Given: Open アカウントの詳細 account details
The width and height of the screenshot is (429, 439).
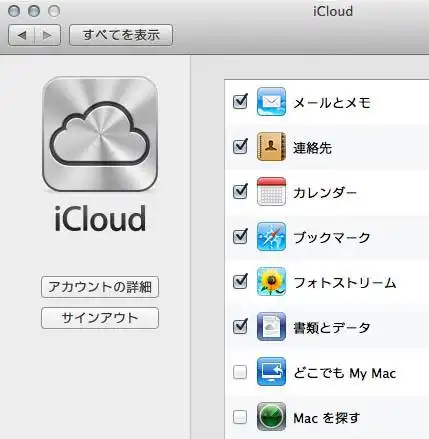Looking at the screenshot, I should point(100,287).
